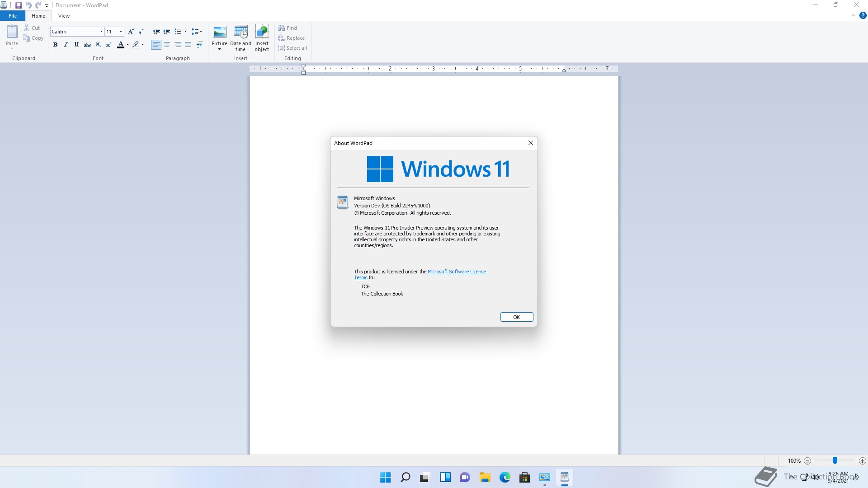Viewport: 868px width, 488px height.
Task: Open text color dropdown arrow
Action: click(127, 45)
